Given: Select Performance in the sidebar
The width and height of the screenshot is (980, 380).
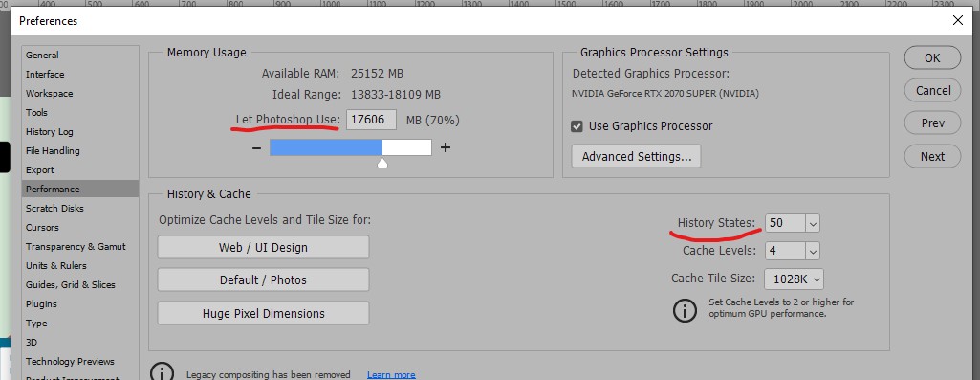Looking at the screenshot, I should [x=80, y=190].
